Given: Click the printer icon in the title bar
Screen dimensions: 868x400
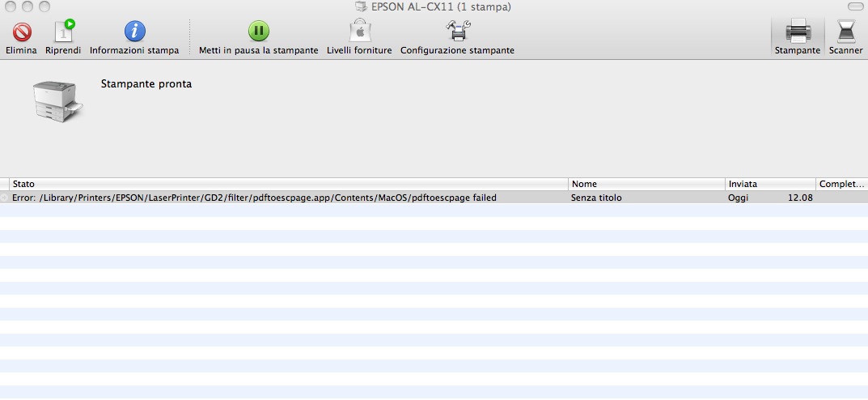Looking at the screenshot, I should (x=361, y=6).
